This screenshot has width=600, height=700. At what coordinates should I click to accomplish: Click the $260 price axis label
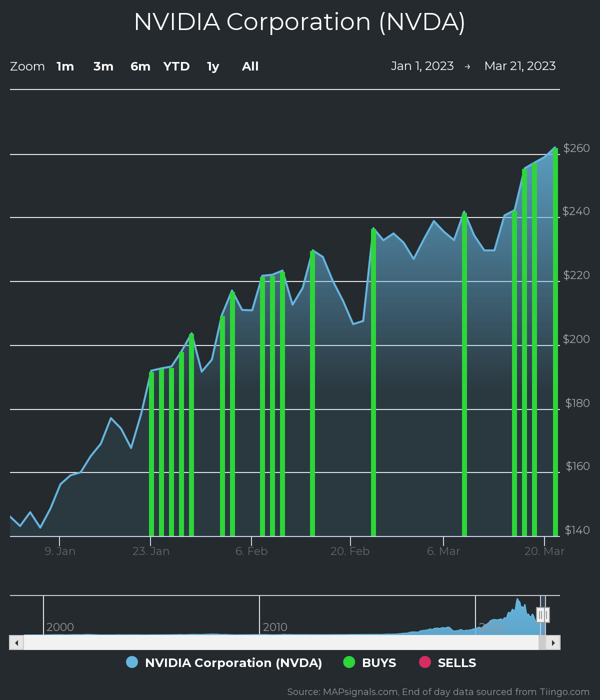pyautogui.click(x=576, y=148)
